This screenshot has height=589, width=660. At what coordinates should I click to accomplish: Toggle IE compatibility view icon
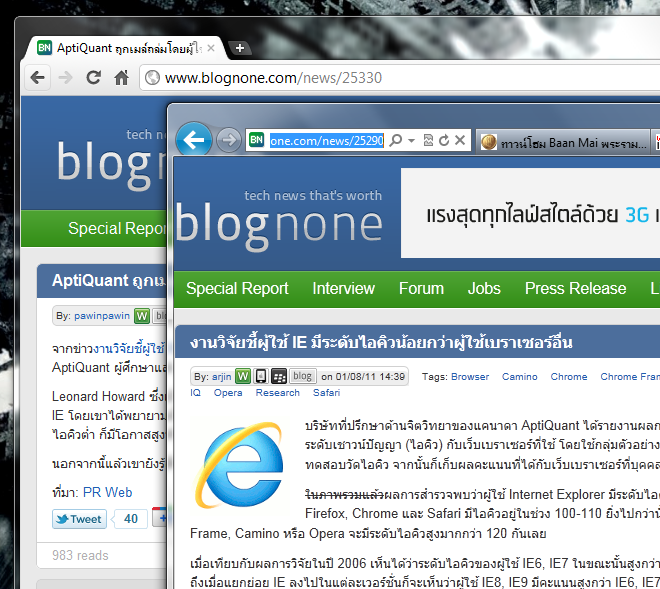click(x=428, y=140)
